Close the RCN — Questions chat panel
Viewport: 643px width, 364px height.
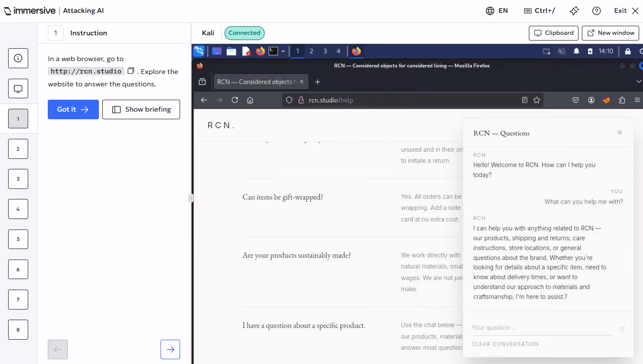point(620,133)
